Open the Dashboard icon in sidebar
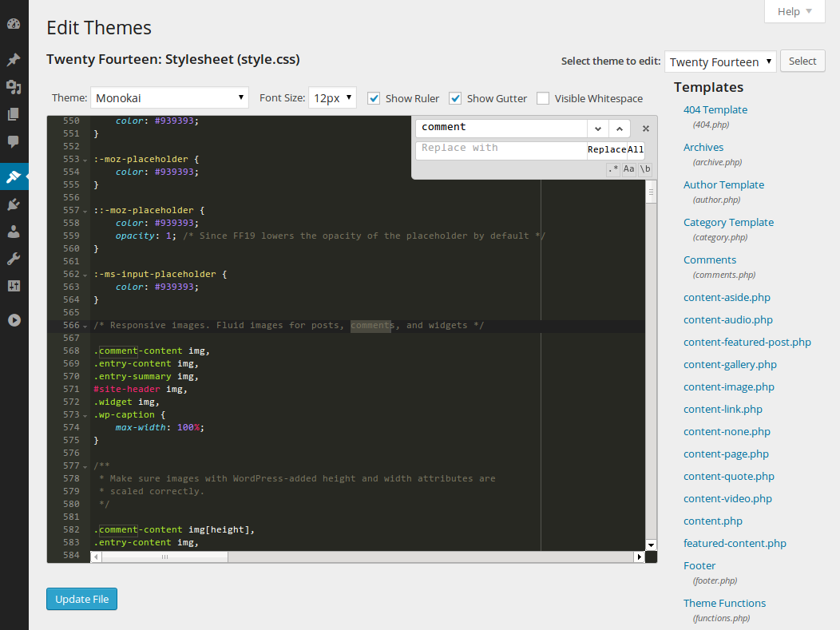This screenshot has width=840, height=630. pos(14,24)
